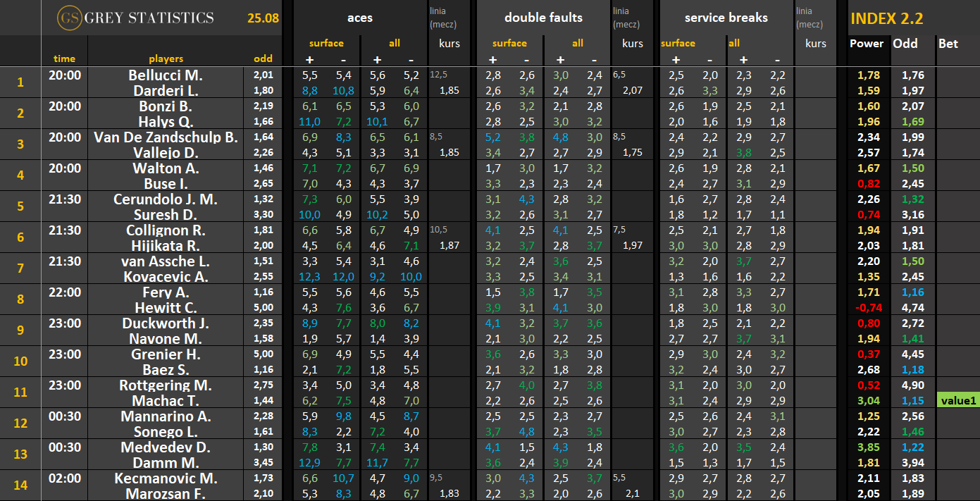Select player Walton A.
Screen dimensions: 980x501
click(166, 168)
